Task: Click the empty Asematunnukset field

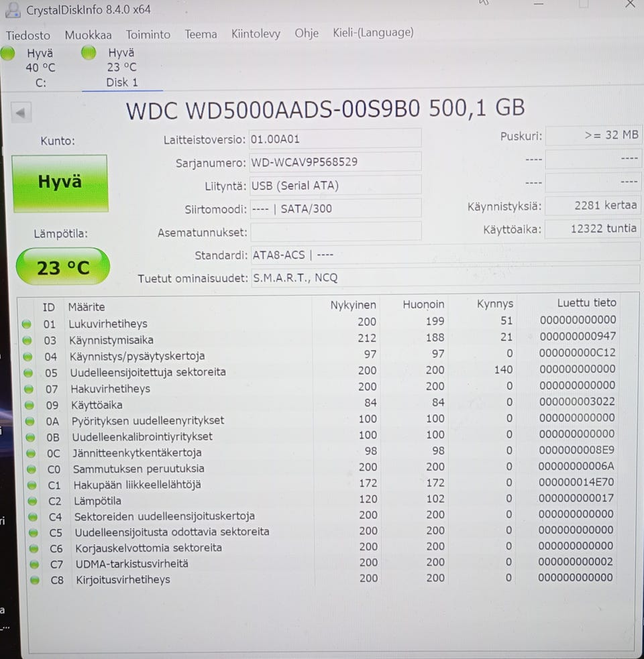Action: (335, 231)
